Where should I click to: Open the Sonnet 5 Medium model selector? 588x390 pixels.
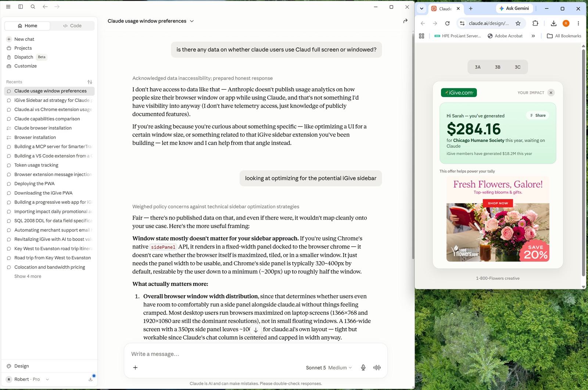[329, 368]
